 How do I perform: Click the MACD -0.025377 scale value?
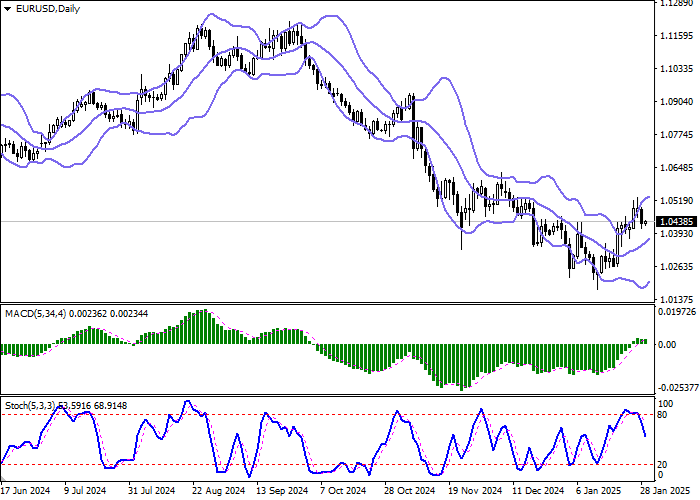pyautogui.click(x=677, y=387)
